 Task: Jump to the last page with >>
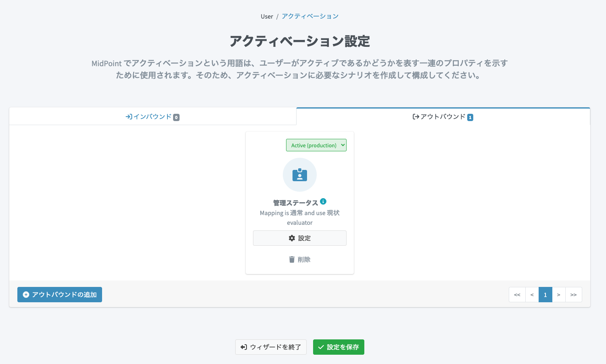(574, 295)
